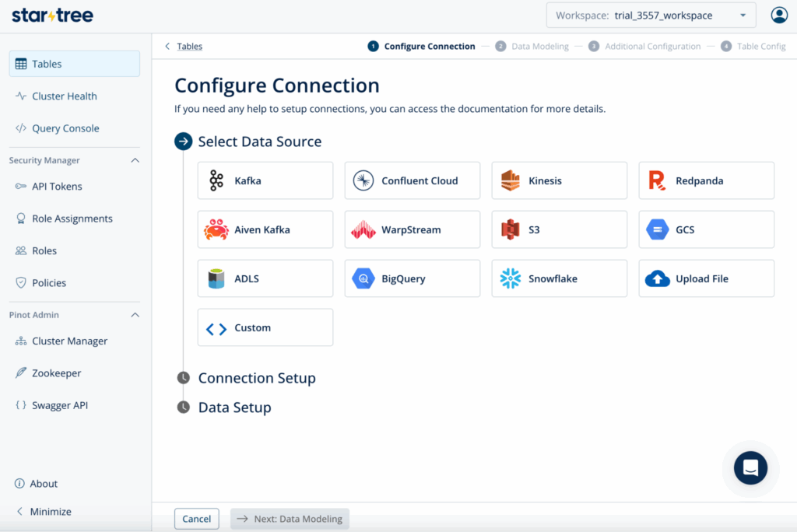Click the Data Setup clock icon
The height and width of the screenshot is (532, 797).
coord(184,408)
